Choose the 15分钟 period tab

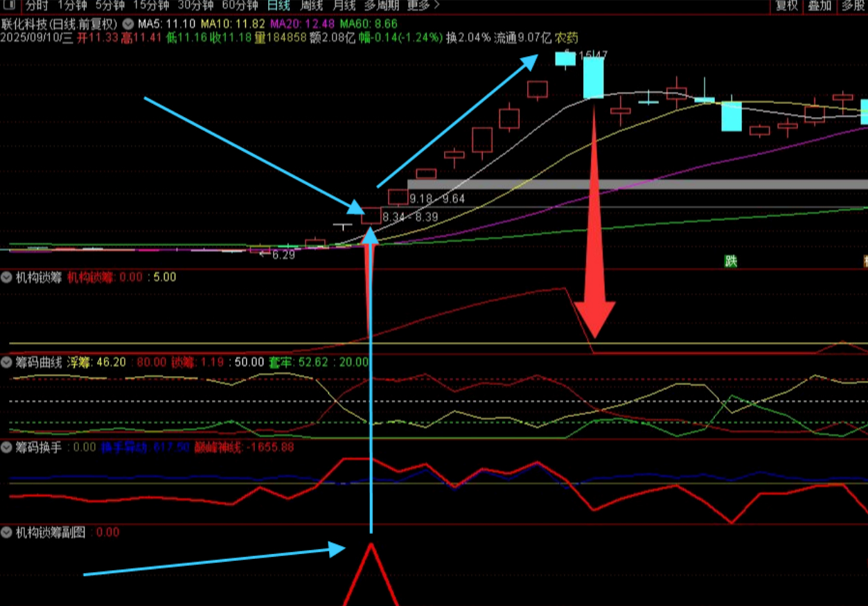[151, 6]
